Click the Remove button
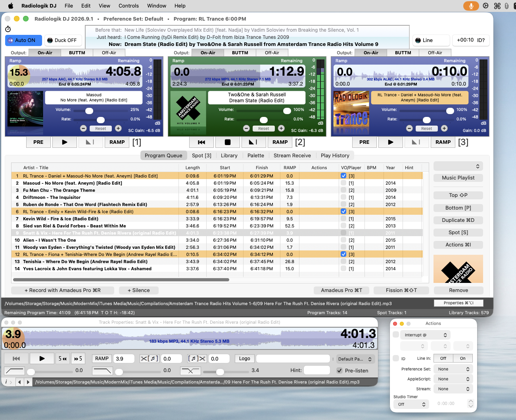The image size is (516, 420). point(458,290)
